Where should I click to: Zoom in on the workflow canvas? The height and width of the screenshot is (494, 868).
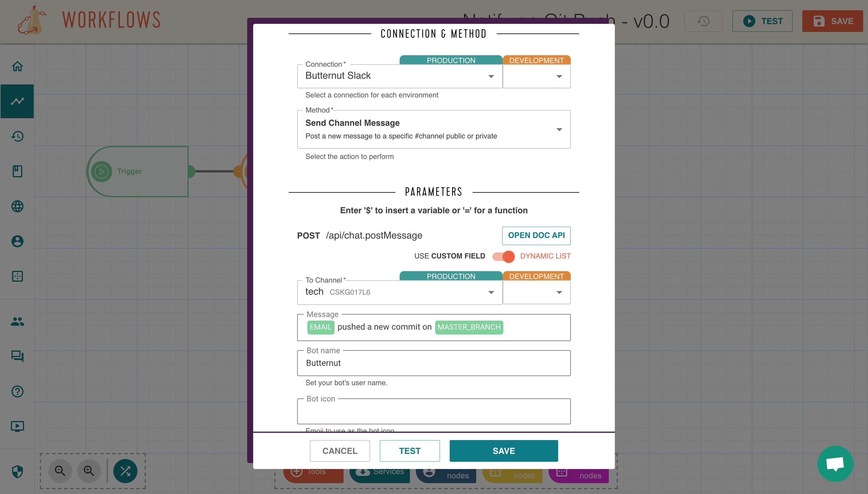pyautogui.click(x=89, y=471)
